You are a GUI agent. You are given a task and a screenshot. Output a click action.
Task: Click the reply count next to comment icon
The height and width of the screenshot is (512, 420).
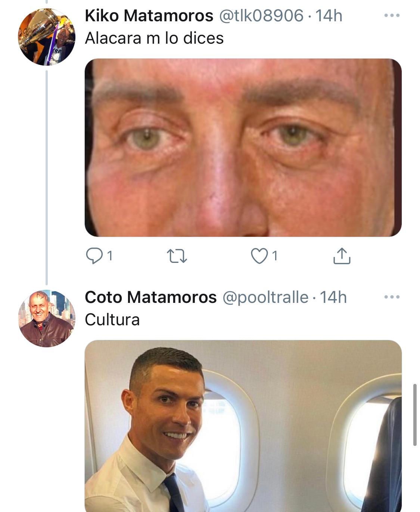[110, 256]
